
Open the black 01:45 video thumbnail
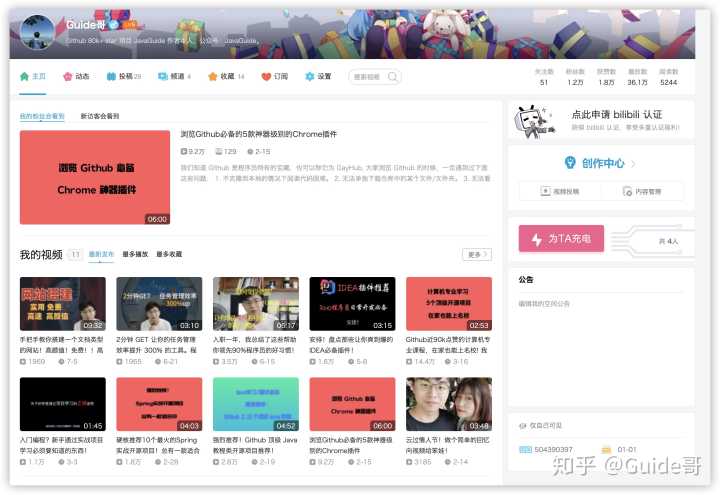coord(62,404)
